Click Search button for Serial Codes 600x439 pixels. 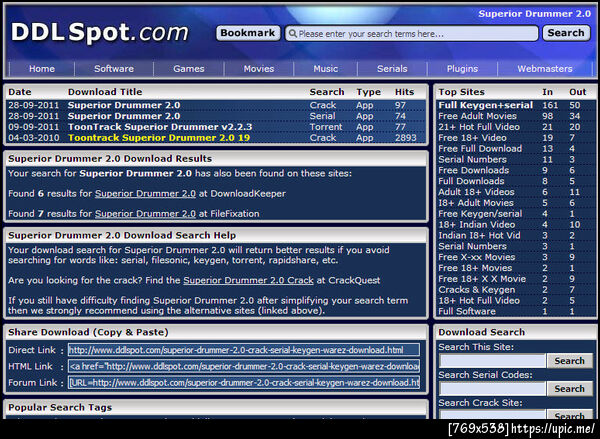pos(569,389)
